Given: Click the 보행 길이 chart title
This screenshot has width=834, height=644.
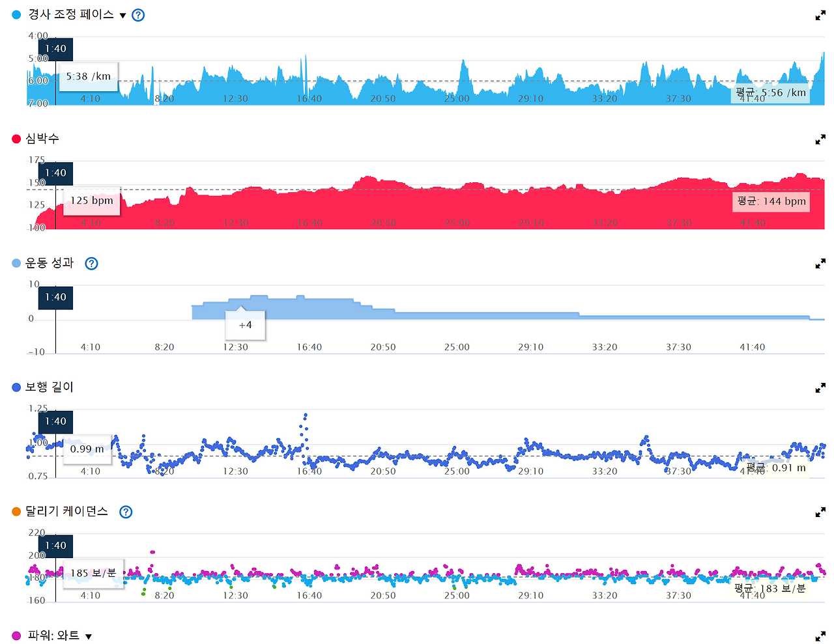Looking at the screenshot, I should pyautogui.click(x=50, y=387).
